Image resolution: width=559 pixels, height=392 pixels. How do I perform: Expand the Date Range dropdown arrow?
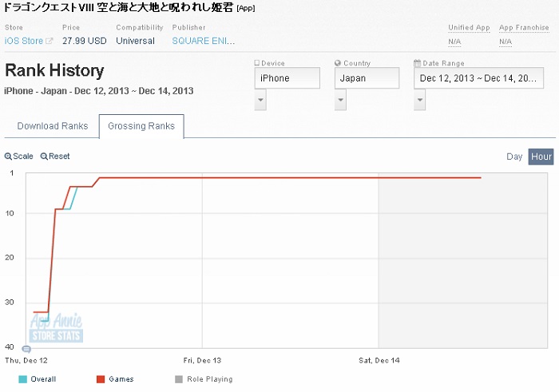coord(420,100)
